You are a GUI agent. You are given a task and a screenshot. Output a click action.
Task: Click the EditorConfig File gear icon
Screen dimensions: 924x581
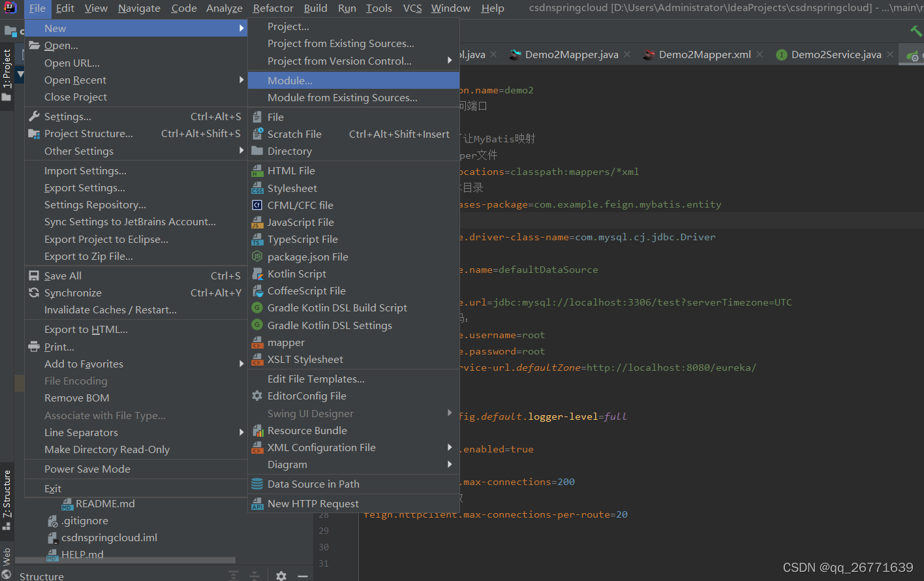pos(257,396)
